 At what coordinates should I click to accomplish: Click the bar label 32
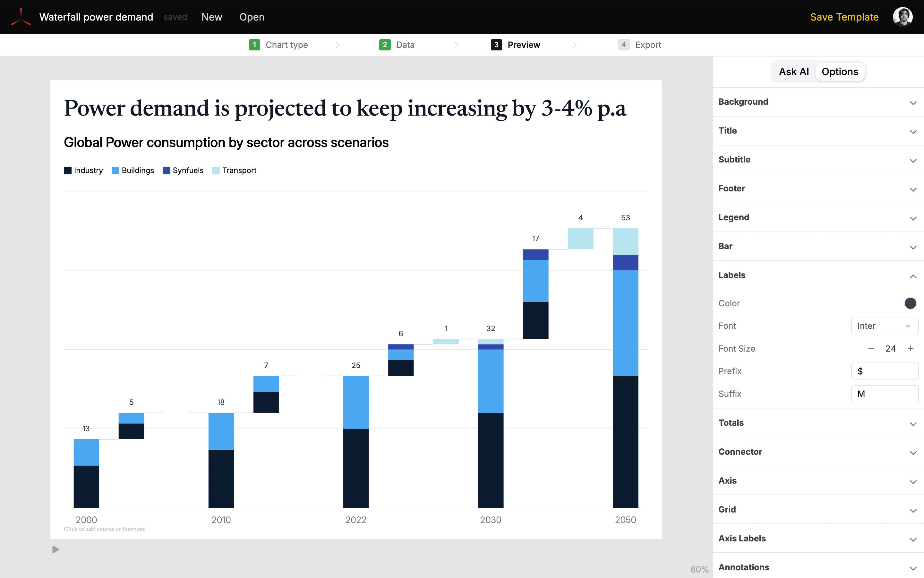[491, 328]
